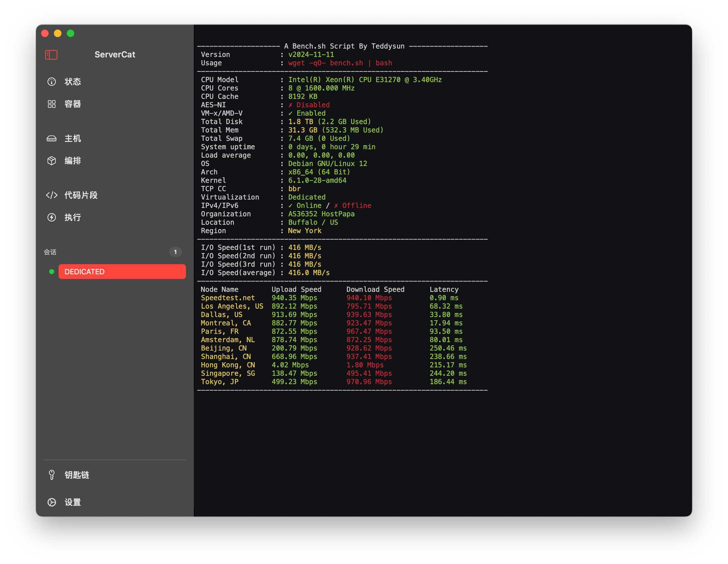Click the Total Swap value 7.4 GB
This screenshot has width=728, height=564.
pyautogui.click(x=301, y=138)
